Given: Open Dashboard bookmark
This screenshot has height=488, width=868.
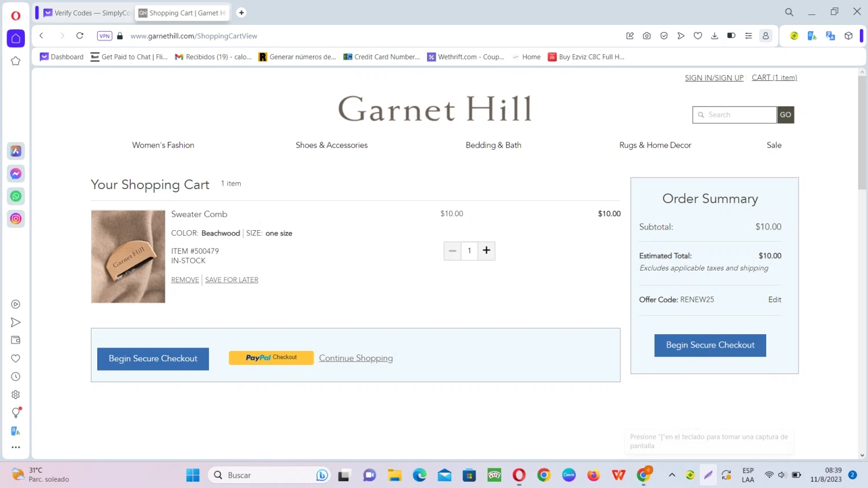Looking at the screenshot, I should 62,57.
